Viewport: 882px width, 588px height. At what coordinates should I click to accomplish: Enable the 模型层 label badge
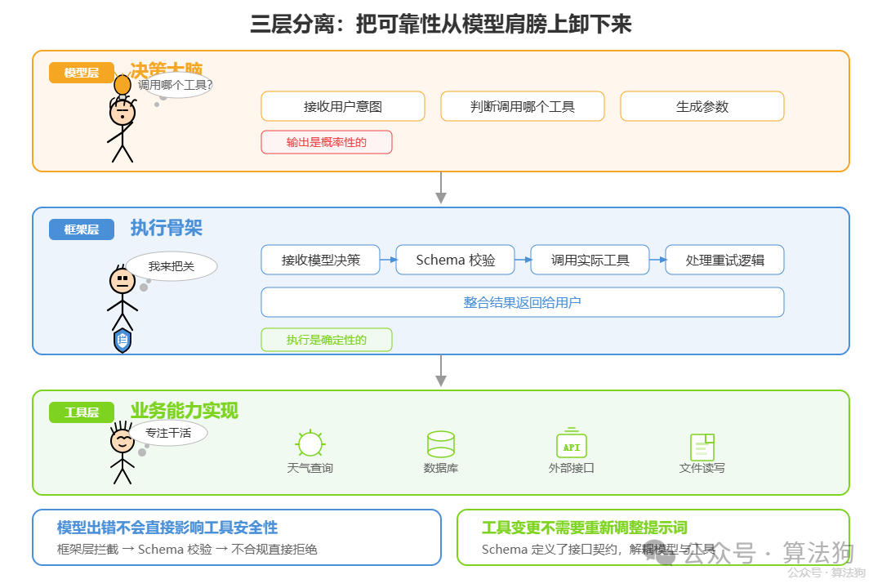point(81,72)
